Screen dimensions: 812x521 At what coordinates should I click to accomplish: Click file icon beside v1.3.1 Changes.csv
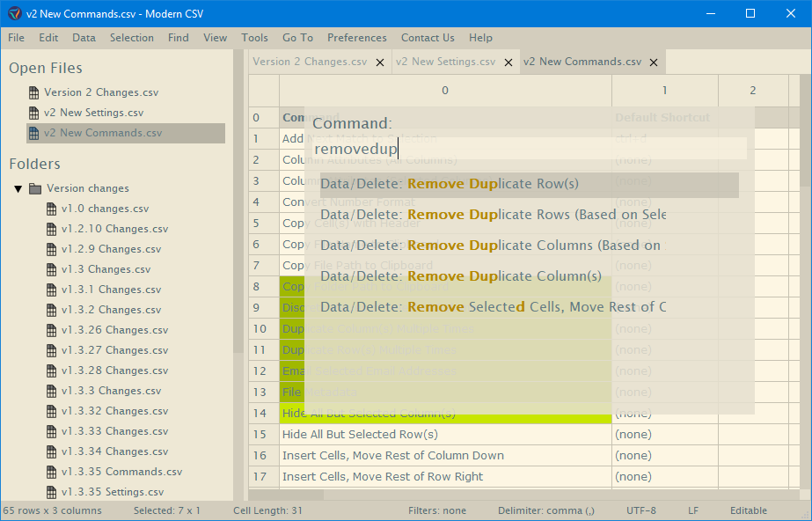[x=51, y=290]
